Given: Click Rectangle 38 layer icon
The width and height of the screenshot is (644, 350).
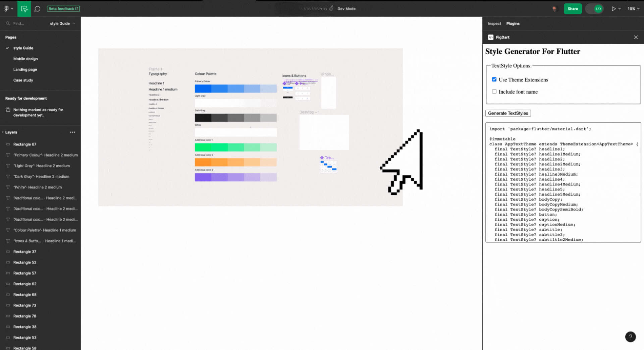Looking at the screenshot, I should click(8, 327).
